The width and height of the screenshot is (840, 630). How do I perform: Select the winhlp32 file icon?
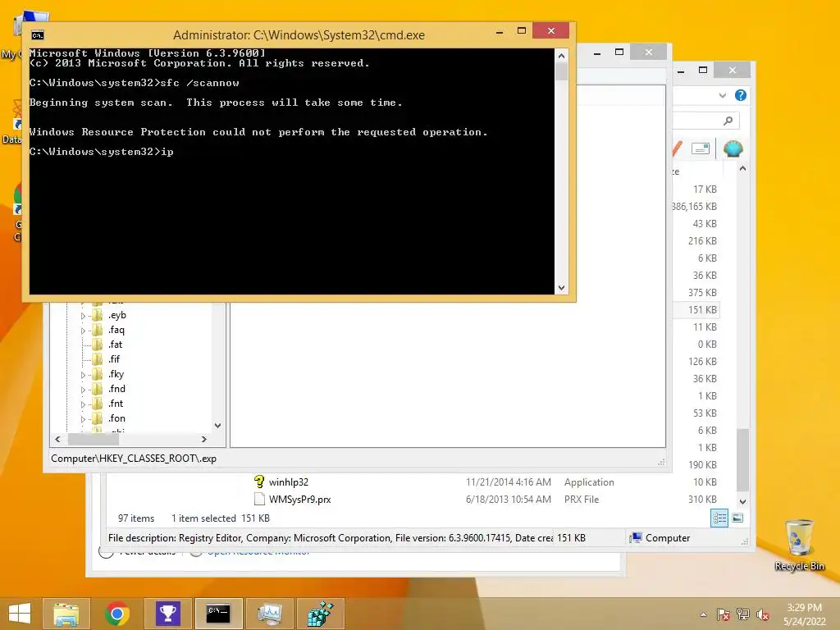coord(259,482)
